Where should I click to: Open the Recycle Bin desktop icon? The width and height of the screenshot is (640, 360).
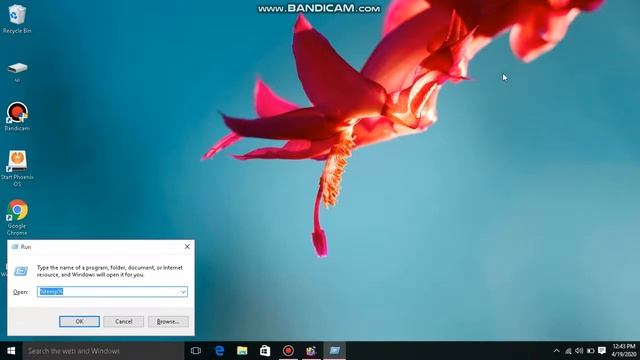click(x=17, y=19)
